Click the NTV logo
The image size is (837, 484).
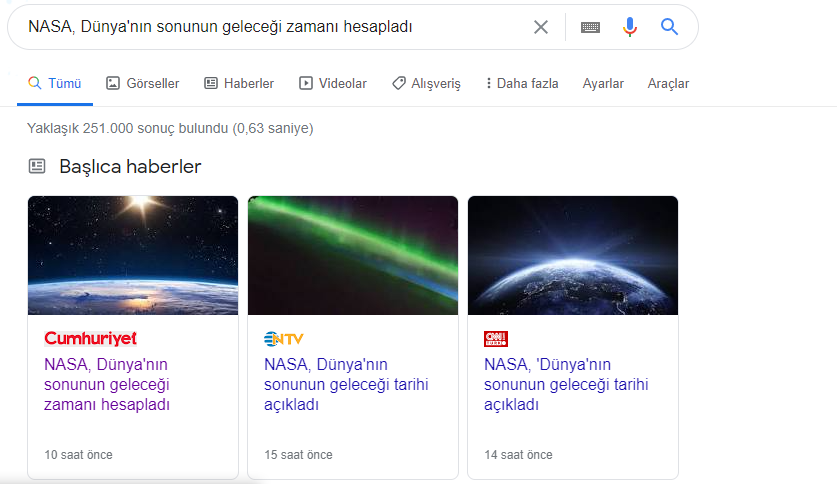point(283,339)
